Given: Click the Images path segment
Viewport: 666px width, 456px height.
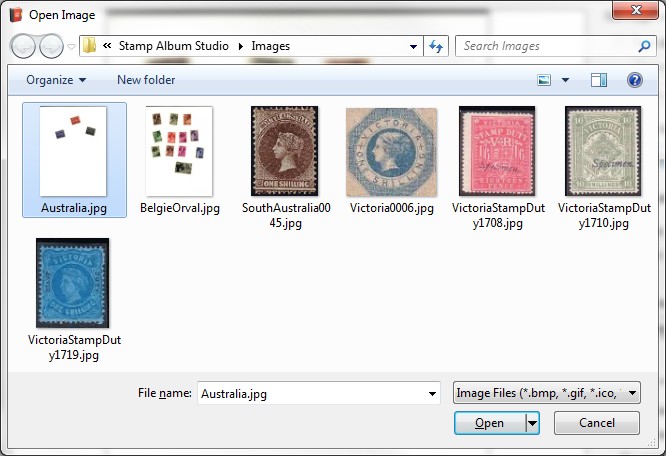Looking at the screenshot, I should point(271,46).
